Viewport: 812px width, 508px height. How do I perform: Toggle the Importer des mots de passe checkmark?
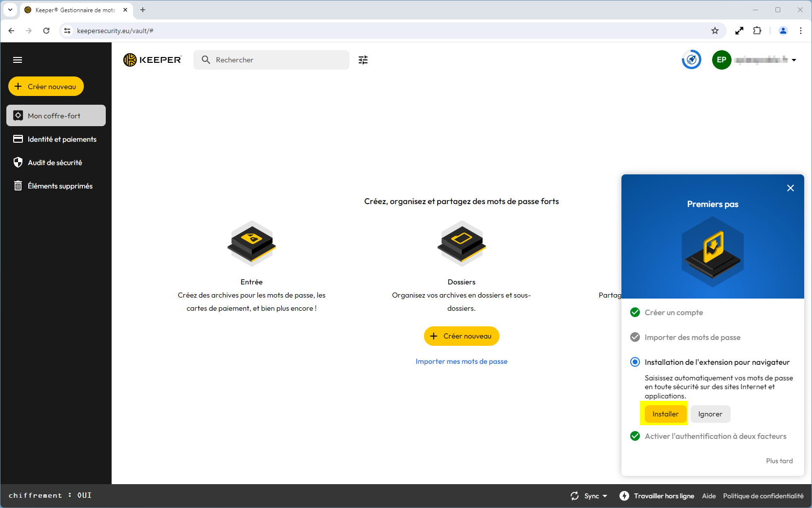coord(635,337)
